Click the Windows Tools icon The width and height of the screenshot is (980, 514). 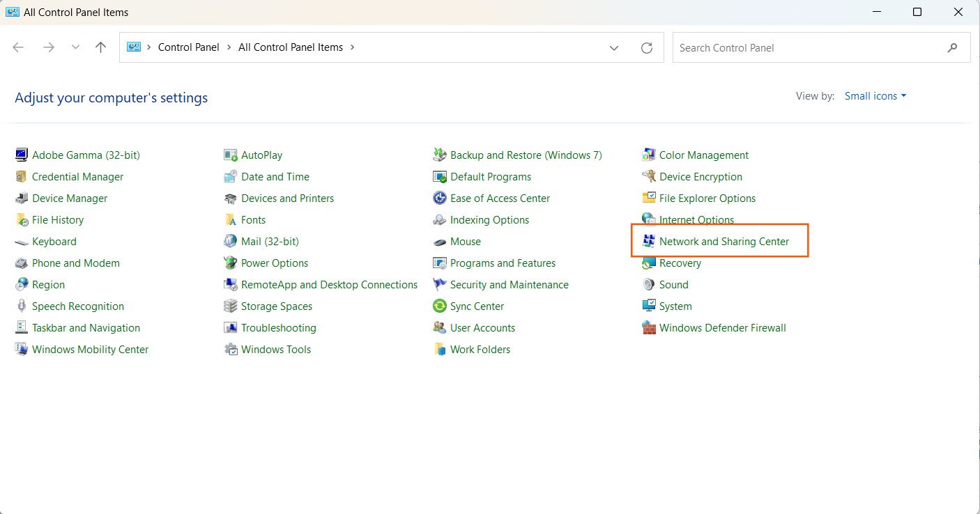coord(230,349)
